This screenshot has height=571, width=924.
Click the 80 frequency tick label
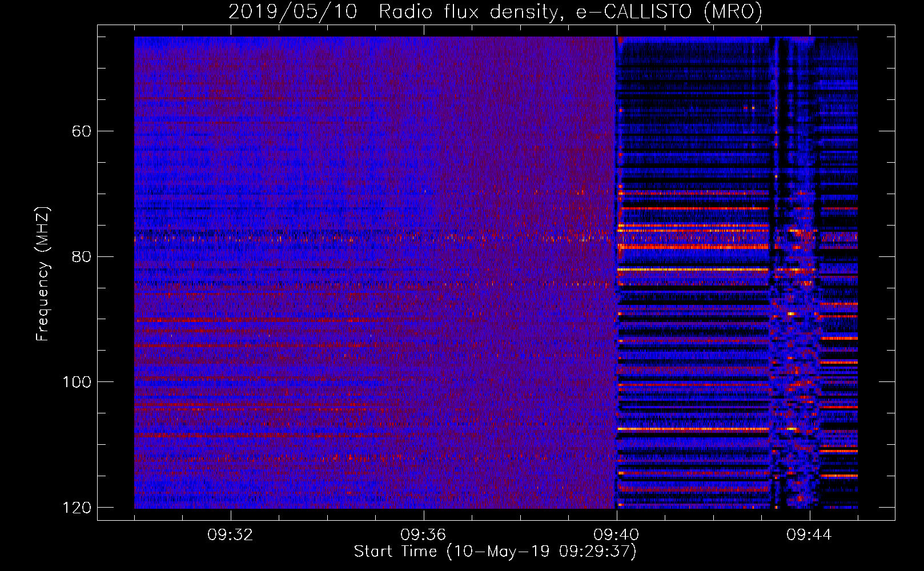(81, 256)
